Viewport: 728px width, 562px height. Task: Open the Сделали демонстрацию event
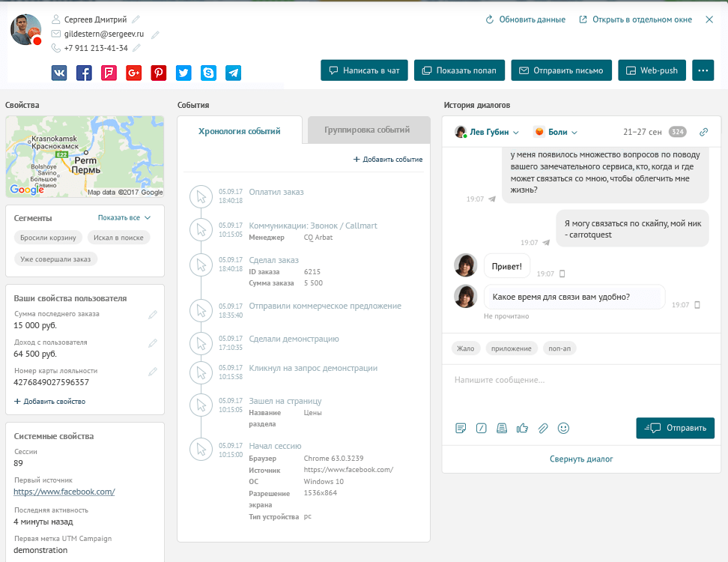294,339
